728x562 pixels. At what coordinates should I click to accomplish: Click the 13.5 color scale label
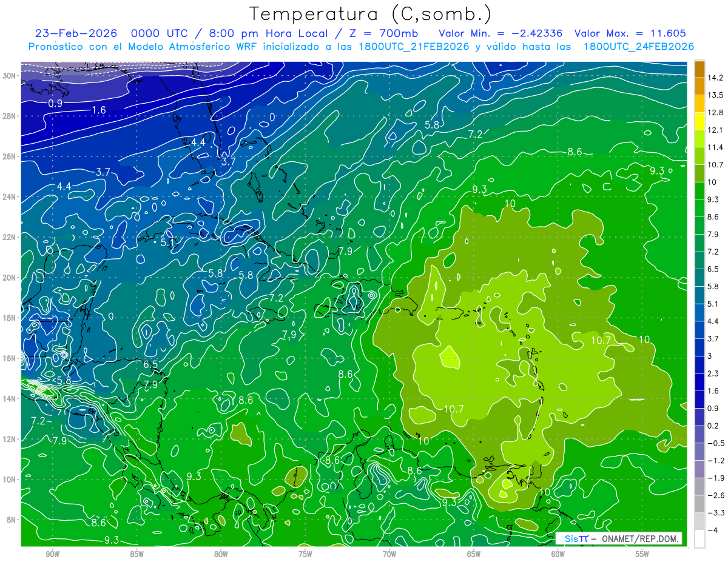tap(715, 95)
